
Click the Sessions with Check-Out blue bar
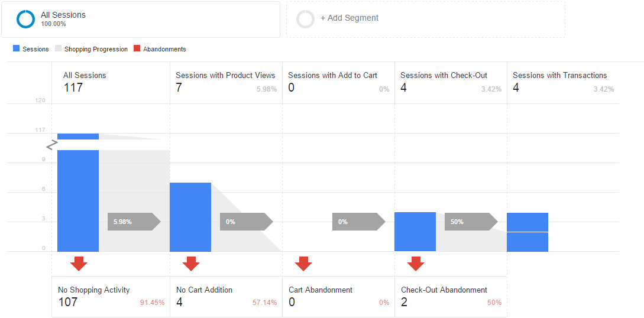[x=415, y=232]
